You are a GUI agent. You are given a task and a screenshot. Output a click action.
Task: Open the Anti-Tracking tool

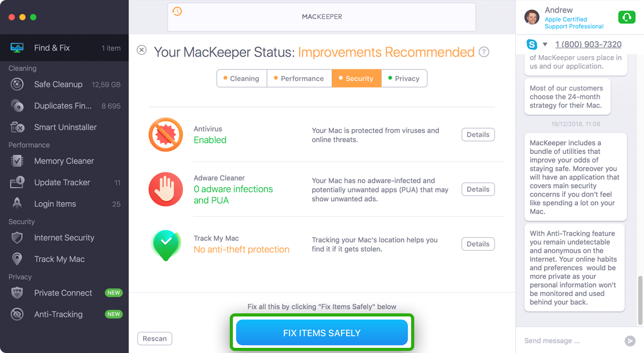64,314
